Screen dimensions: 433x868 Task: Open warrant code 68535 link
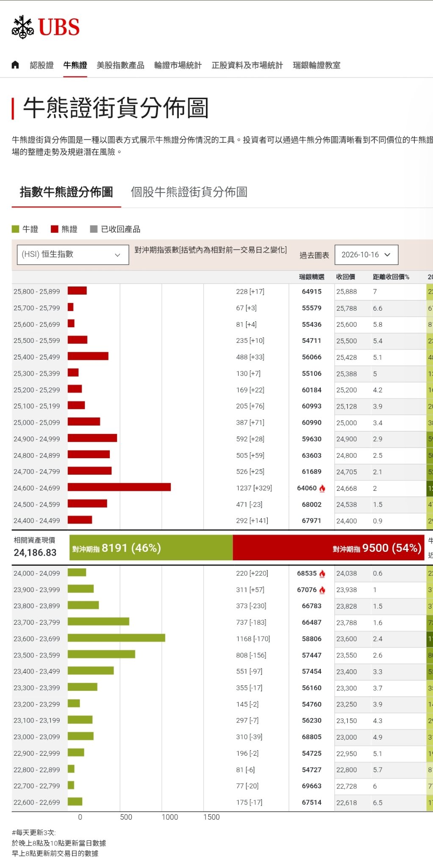pyautogui.click(x=307, y=573)
